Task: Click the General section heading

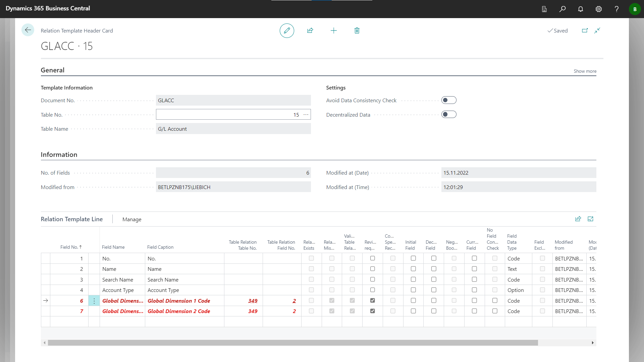Action: [53, 70]
